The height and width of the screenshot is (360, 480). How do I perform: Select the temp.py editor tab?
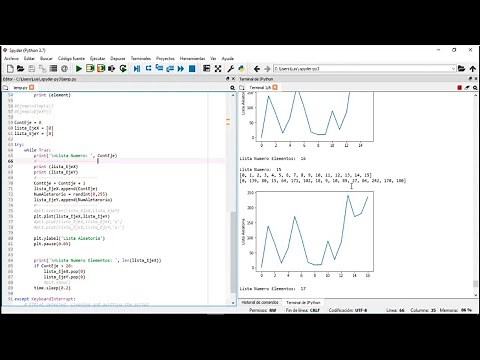coord(20,87)
